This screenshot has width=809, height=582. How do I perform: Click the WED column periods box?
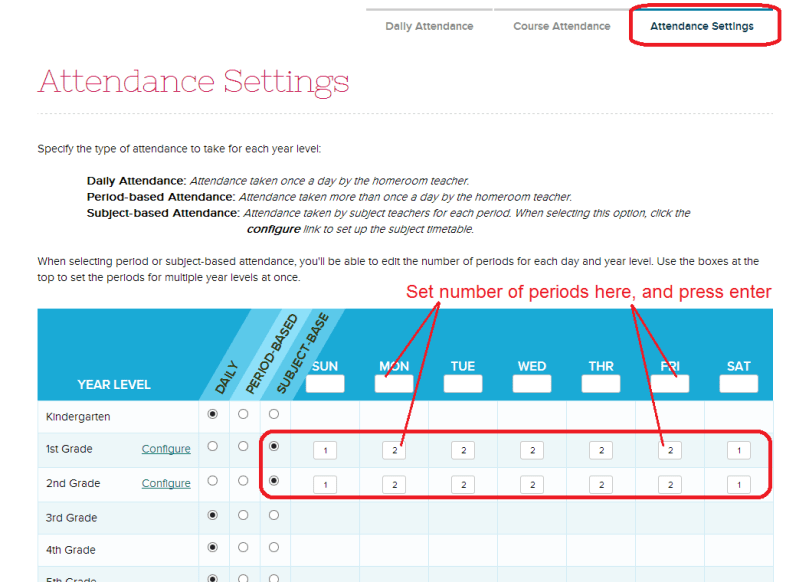pos(531,382)
